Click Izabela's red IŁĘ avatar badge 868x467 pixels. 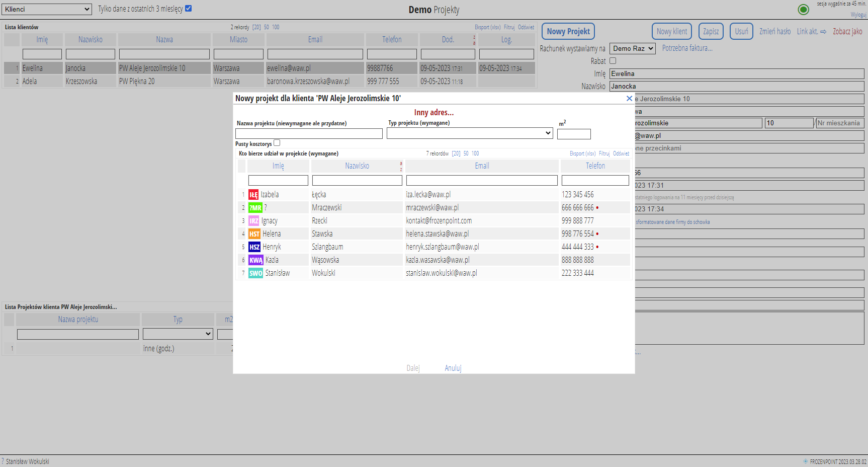tap(253, 195)
